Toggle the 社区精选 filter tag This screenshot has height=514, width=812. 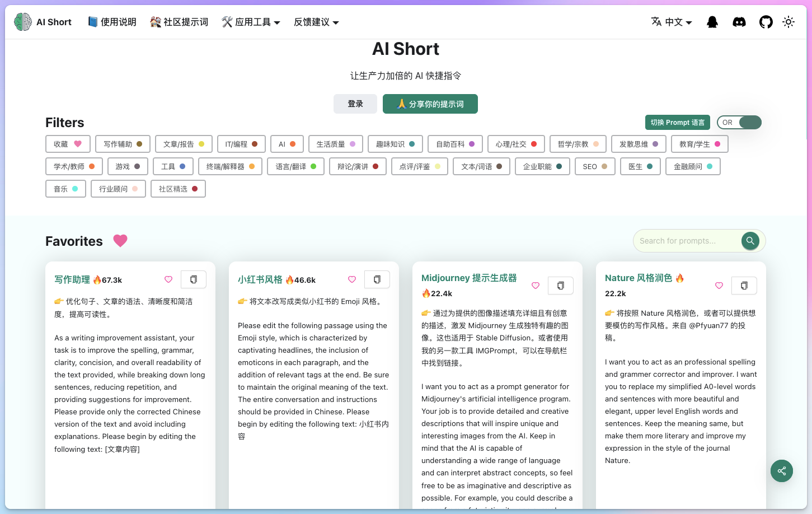click(178, 189)
